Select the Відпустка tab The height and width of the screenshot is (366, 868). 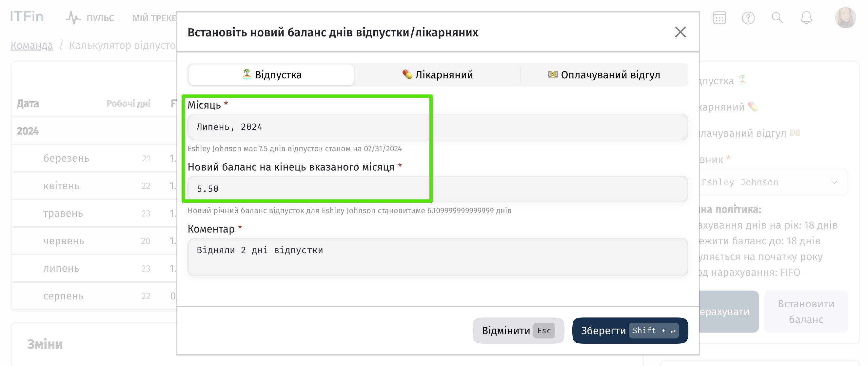[272, 74]
